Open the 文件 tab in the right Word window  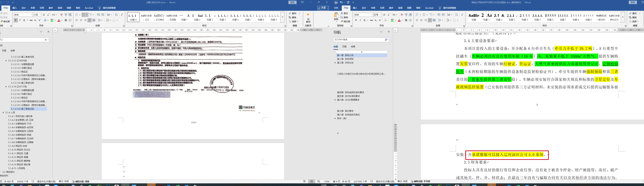click(x=336, y=8)
